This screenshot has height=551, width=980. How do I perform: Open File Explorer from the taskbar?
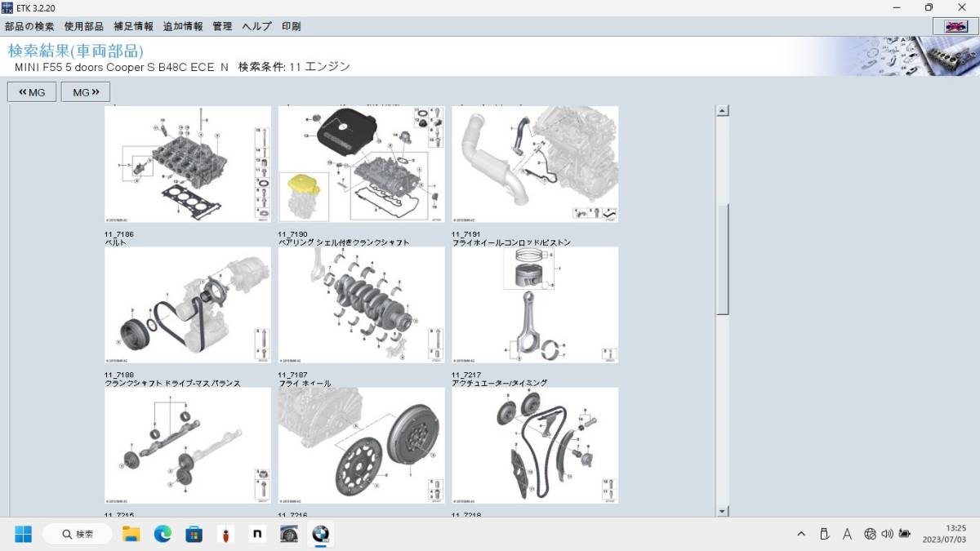131,534
